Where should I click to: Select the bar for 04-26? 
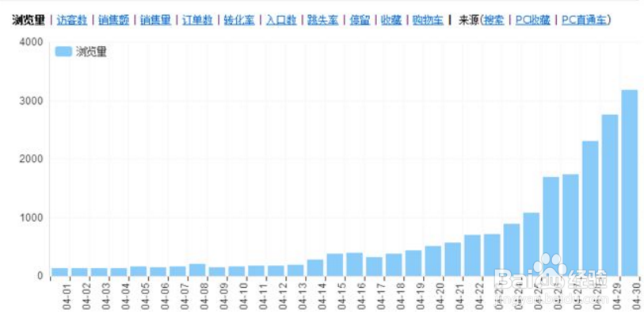551,226
